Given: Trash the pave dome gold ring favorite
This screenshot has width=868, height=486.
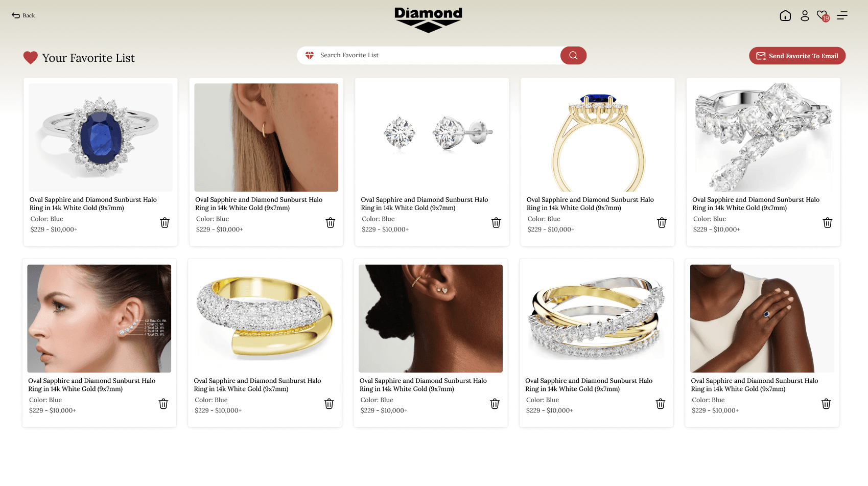Looking at the screenshot, I should tap(329, 404).
